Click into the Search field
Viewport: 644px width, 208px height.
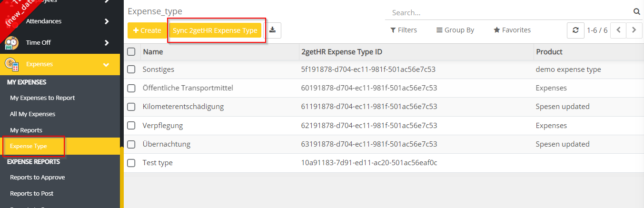(x=509, y=12)
